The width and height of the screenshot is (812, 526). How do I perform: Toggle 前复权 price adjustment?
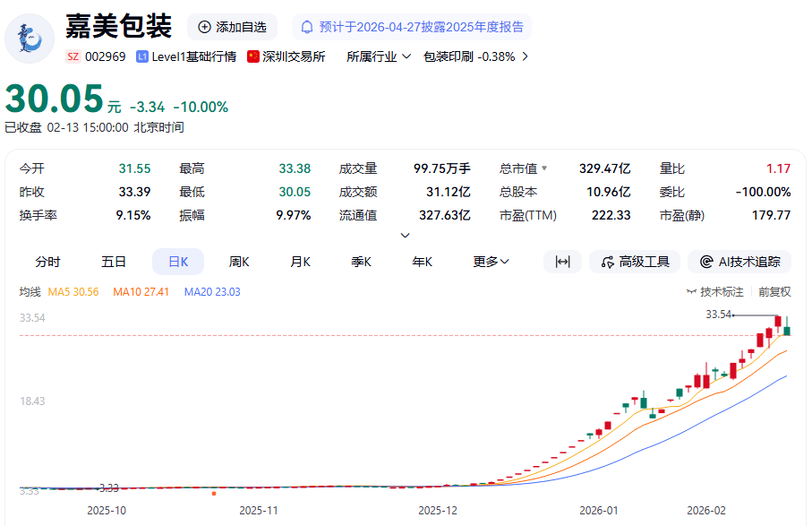click(774, 291)
